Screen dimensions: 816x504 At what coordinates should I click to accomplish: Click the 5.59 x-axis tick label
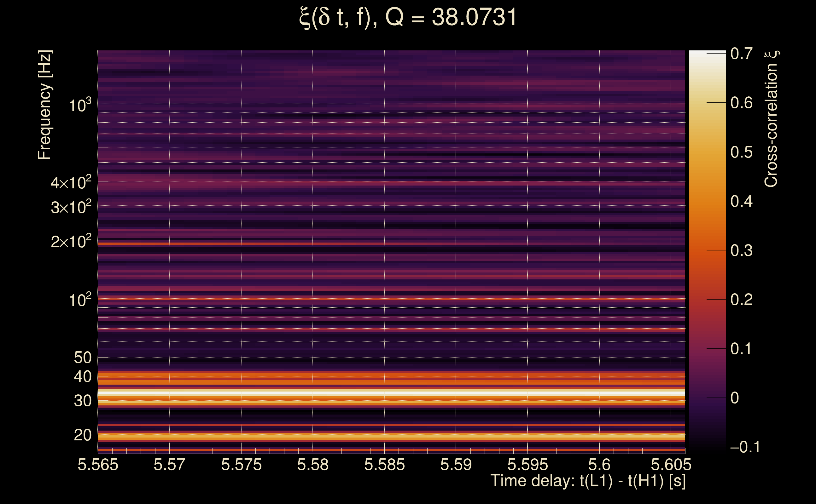(x=456, y=465)
